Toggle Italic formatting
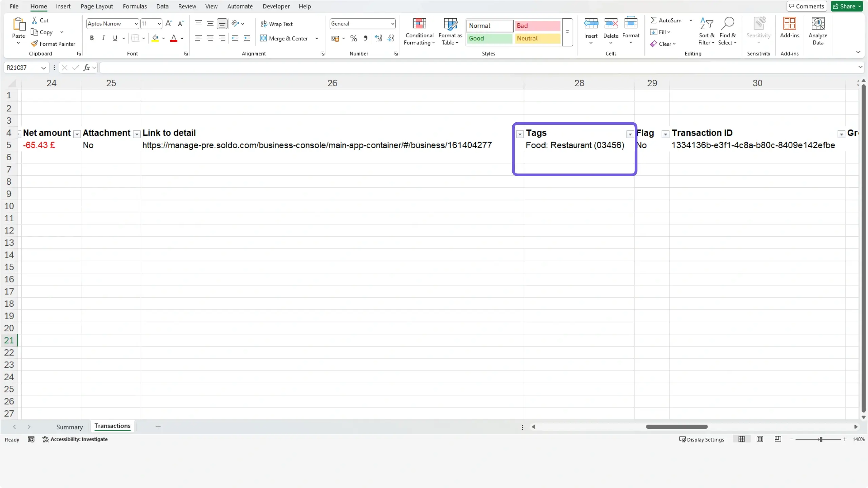 (103, 38)
